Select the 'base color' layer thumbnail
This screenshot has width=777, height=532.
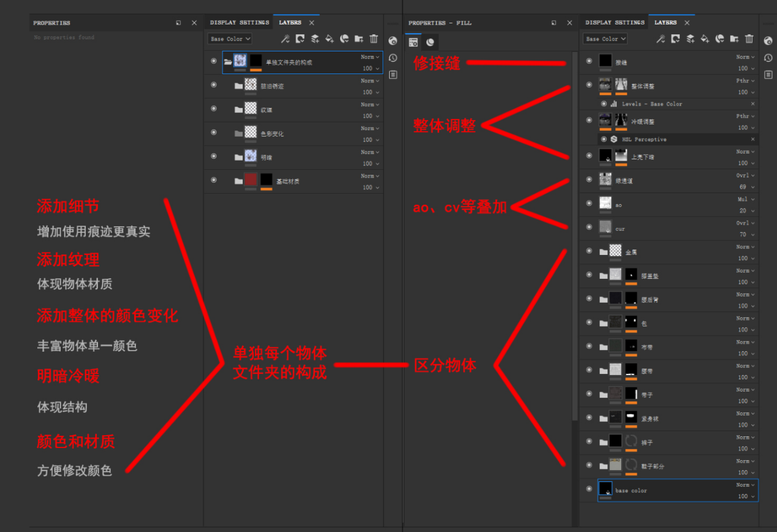click(x=605, y=488)
